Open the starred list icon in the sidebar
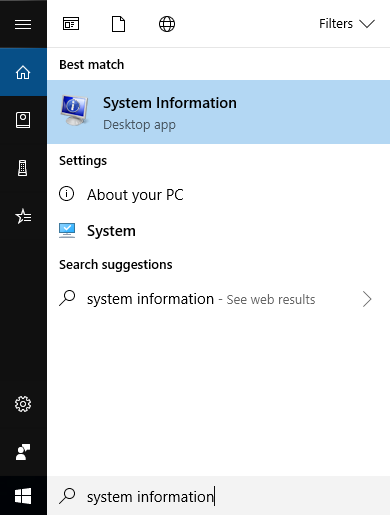 [23, 216]
